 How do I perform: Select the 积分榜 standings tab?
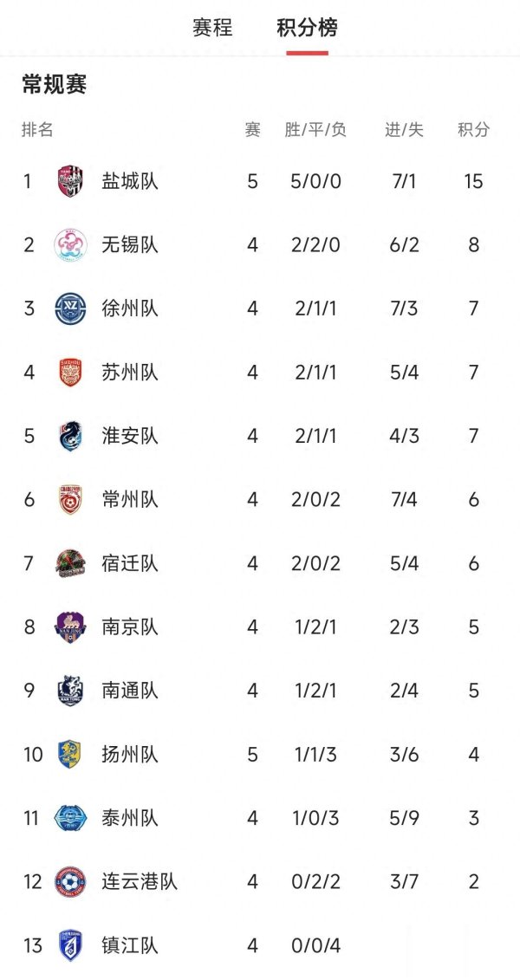(308, 28)
